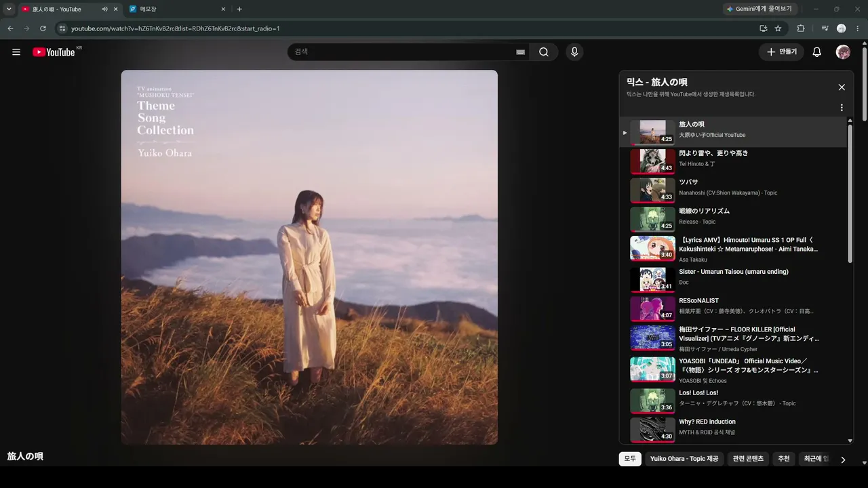Open the YouTube account avatar menu

[x=844, y=52]
